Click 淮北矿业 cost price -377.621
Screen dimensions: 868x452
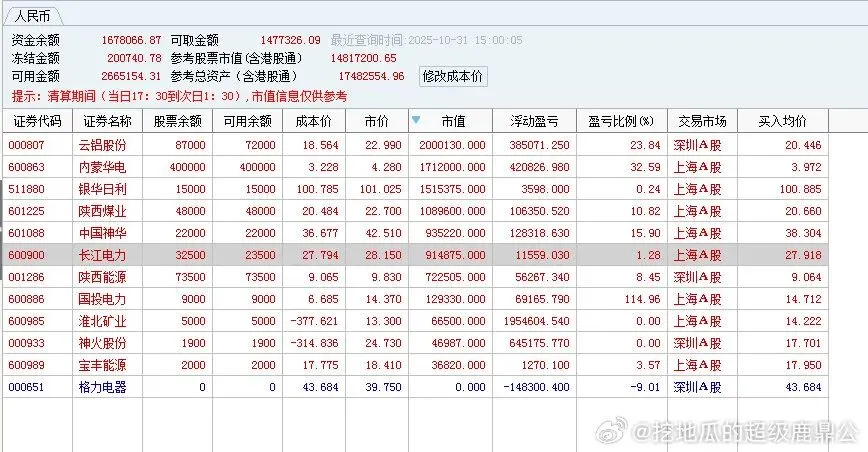(x=314, y=321)
